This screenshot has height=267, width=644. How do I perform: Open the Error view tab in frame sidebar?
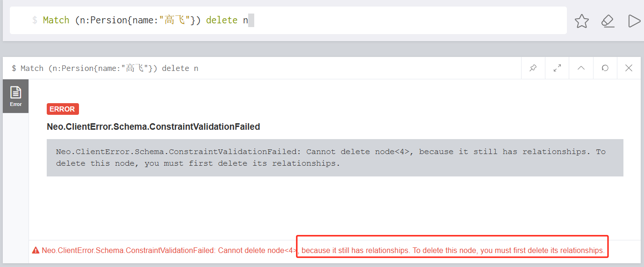16,96
